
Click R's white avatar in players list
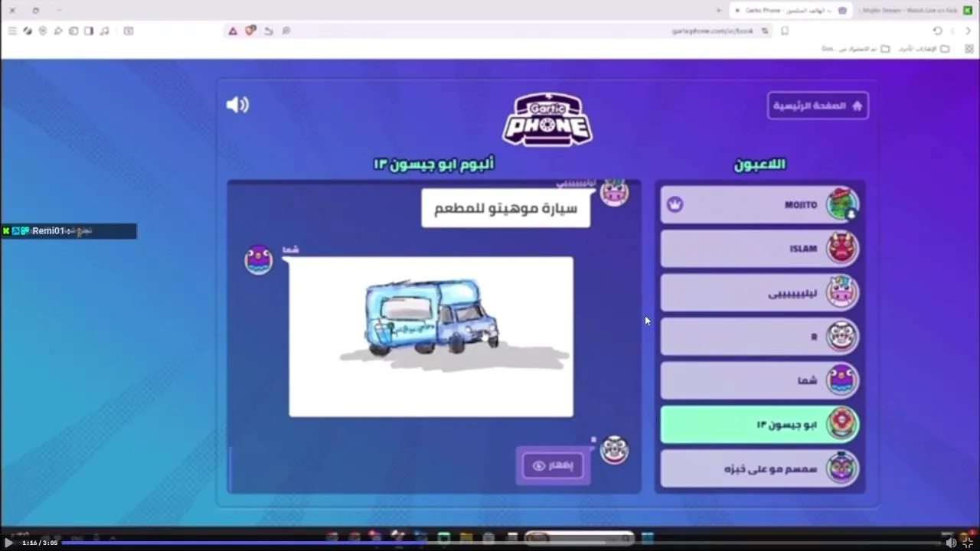tap(842, 336)
